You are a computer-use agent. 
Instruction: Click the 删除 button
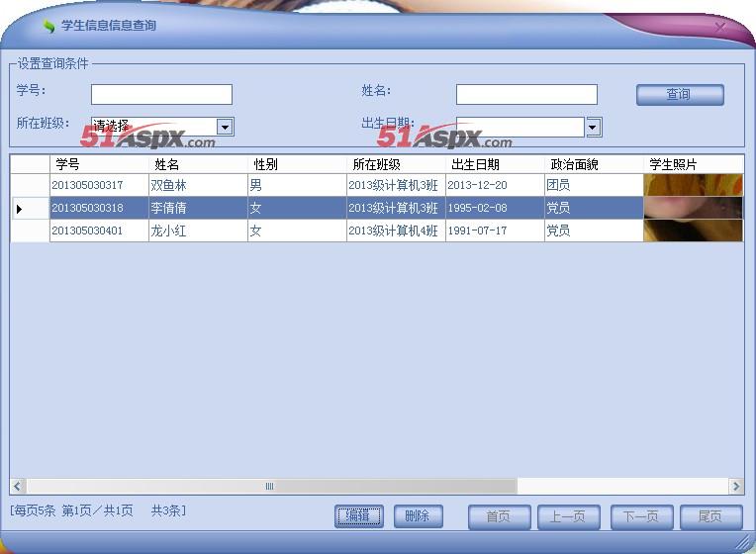tap(418, 516)
